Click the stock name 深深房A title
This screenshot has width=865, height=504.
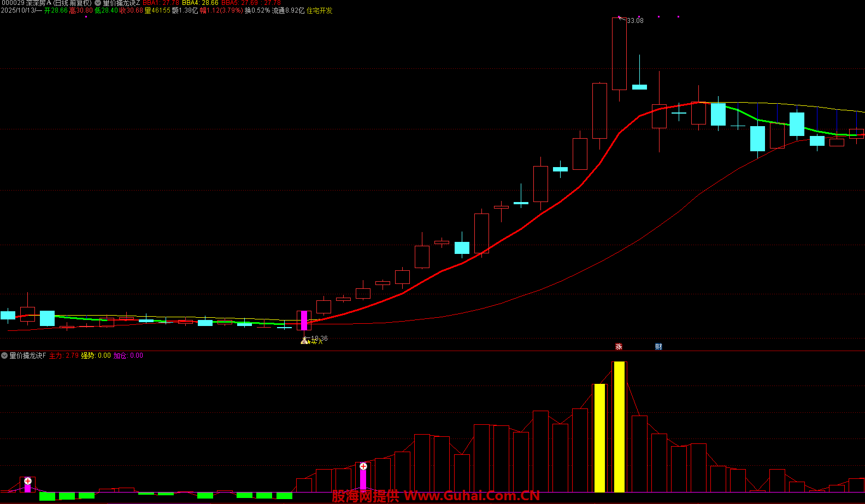(x=38, y=3)
